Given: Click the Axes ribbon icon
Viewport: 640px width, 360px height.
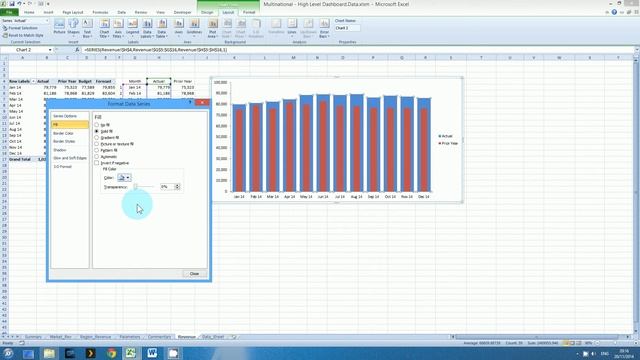Looking at the screenshot, I should pos(179,27).
